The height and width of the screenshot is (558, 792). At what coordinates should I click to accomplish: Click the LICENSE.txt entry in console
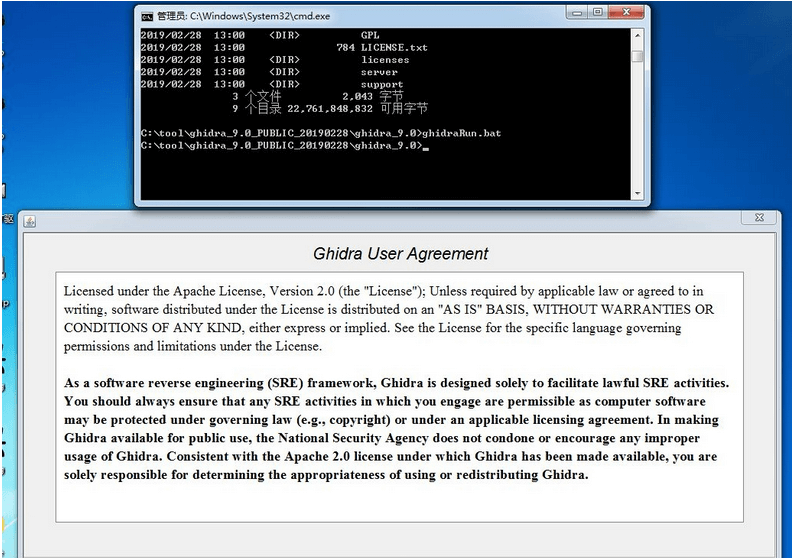click(x=394, y=47)
